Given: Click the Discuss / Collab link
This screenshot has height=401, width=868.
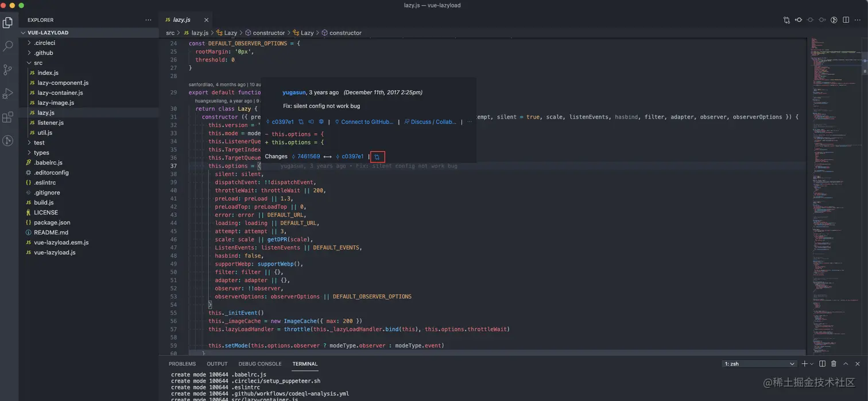Looking at the screenshot, I should [430, 122].
